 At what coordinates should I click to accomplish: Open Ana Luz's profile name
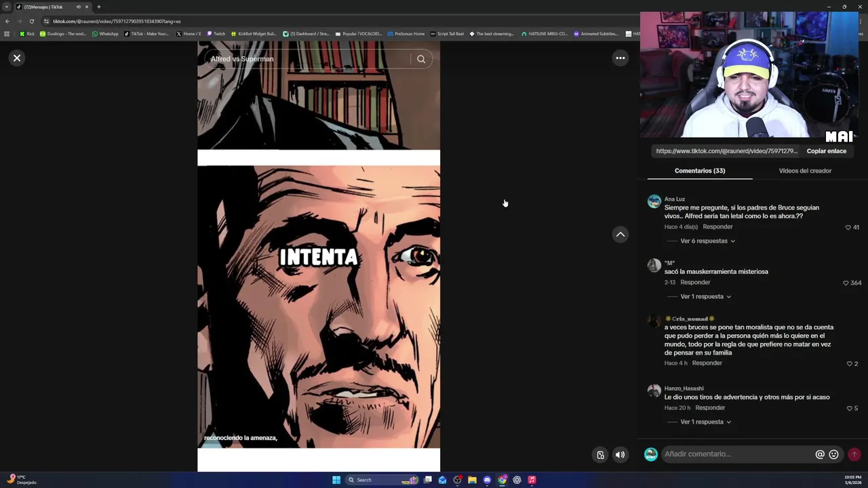(x=675, y=199)
